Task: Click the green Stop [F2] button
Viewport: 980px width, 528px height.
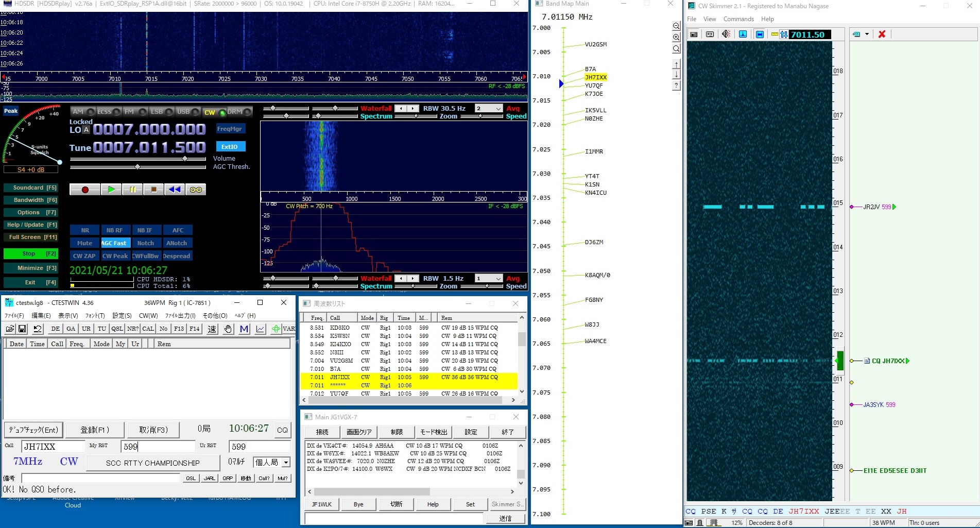Action: 31,254
